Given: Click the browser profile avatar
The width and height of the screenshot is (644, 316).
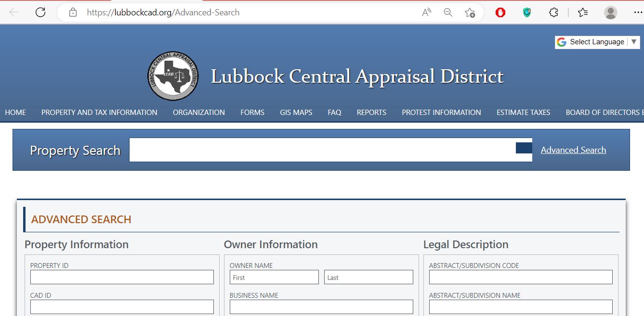Looking at the screenshot, I should click(x=611, y=13).
